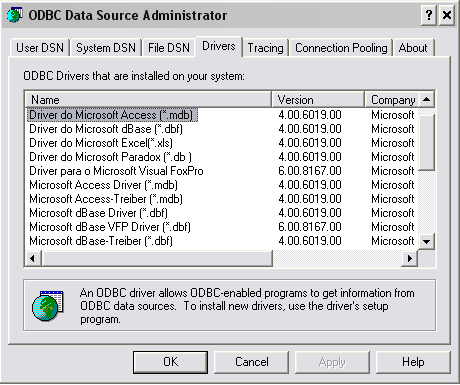
Task: Click version 6.00.8167.00 in dBase VFP row
Action: [310, 227]
